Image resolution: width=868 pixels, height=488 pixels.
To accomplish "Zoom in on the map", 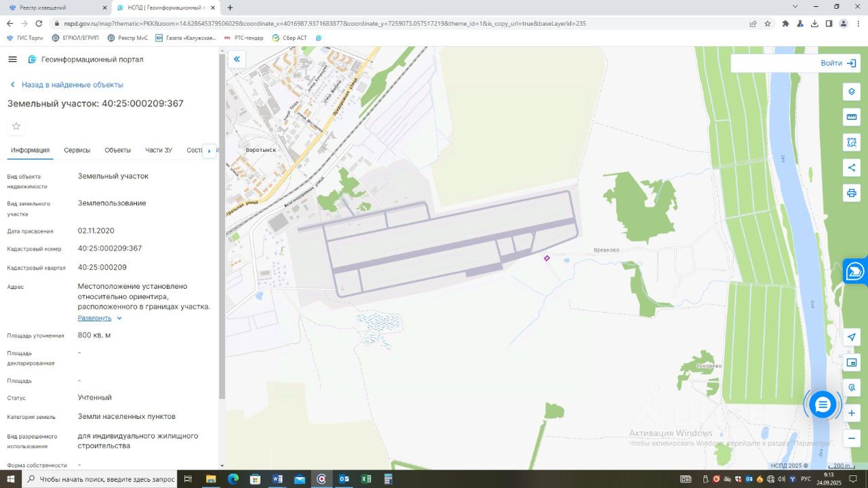I will click(852, 413).
